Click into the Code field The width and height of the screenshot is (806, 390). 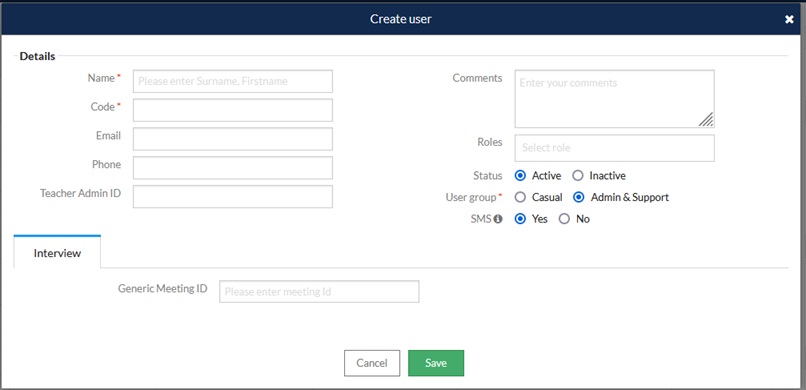pyautogui.click(x=233, y=110)
